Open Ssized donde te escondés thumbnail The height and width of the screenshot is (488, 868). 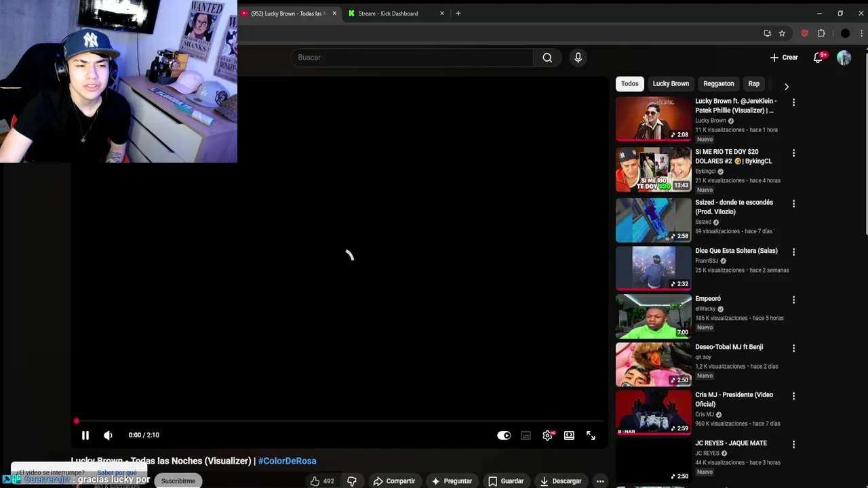(653, 220)
